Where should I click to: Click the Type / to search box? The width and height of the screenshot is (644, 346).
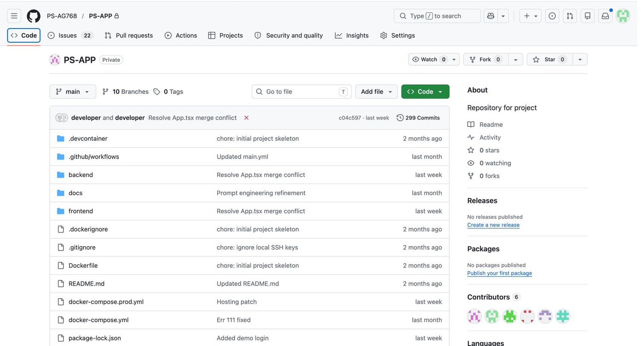(437, 16)
